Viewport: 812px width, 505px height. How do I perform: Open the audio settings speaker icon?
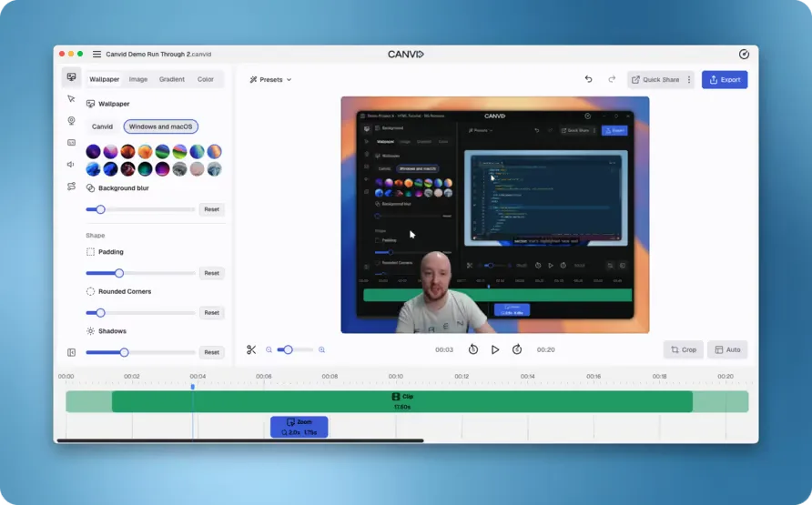[x=71, y=165]
